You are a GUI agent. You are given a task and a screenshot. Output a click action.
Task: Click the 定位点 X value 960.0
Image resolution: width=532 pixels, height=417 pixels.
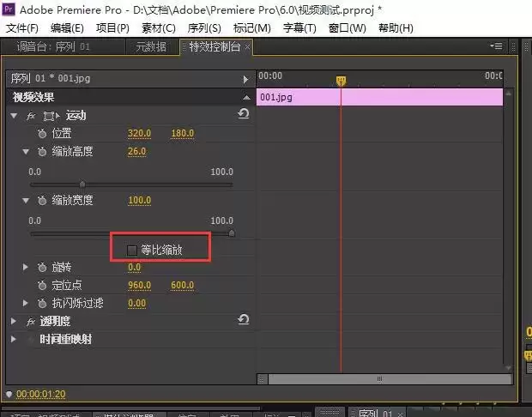[x=140, y=285]
